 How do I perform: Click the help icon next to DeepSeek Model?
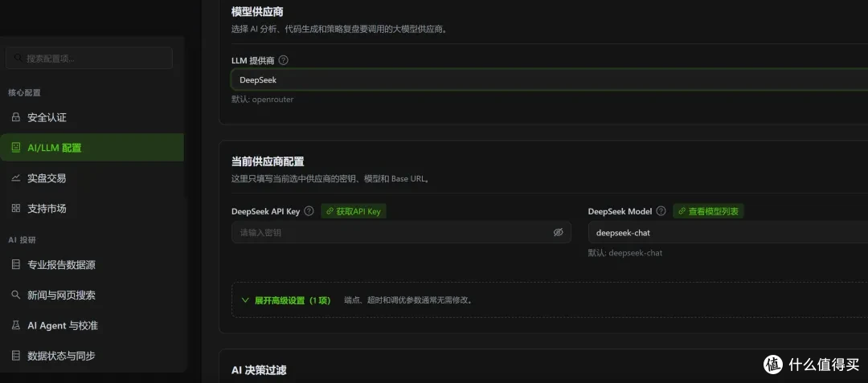pos(661,210)
